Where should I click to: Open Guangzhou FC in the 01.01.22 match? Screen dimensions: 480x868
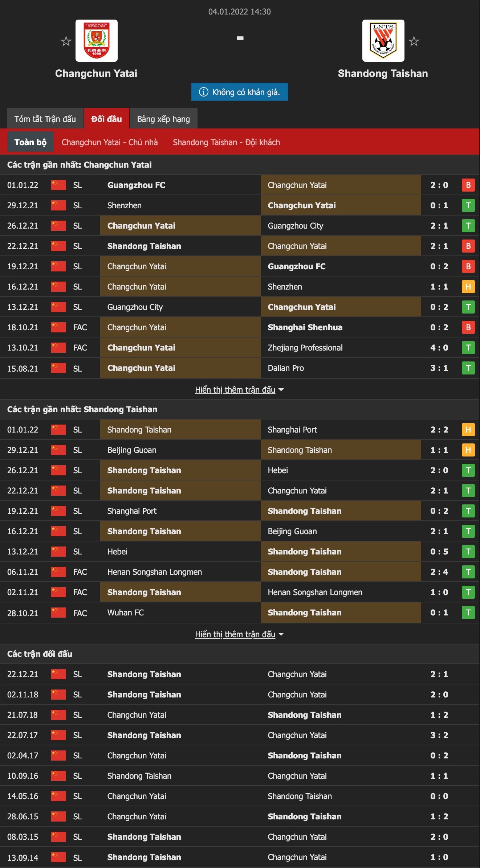[136, 185]
